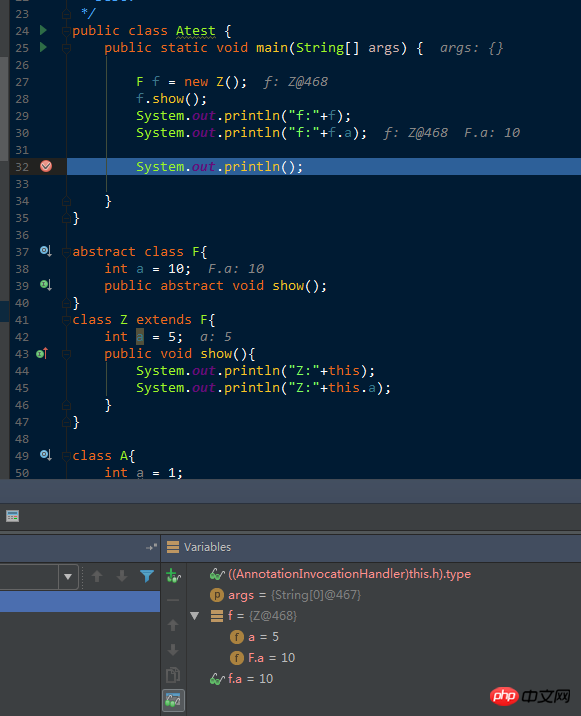
Task: Toggle the show watches glasses button
Action: click(173, 700)
